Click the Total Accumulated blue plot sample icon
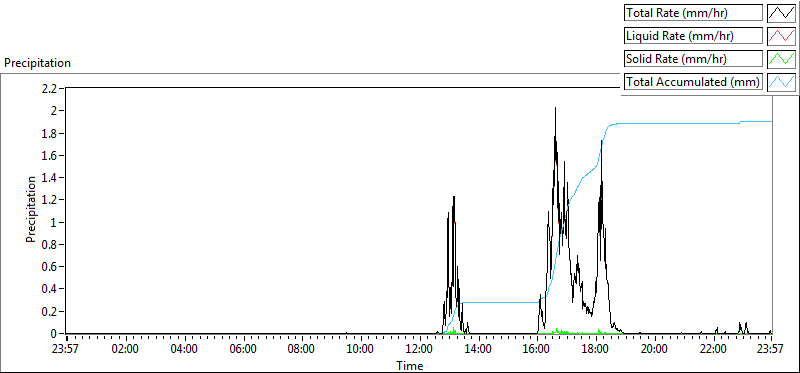The width and height of the screenshot is (800, 373). click(x=782, y=82)
